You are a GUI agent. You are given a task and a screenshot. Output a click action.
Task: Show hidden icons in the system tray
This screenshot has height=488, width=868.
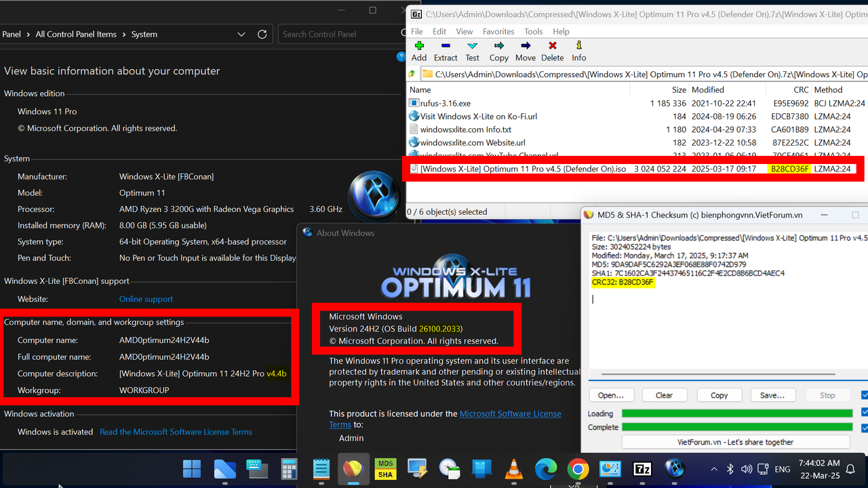pos(714,468)
